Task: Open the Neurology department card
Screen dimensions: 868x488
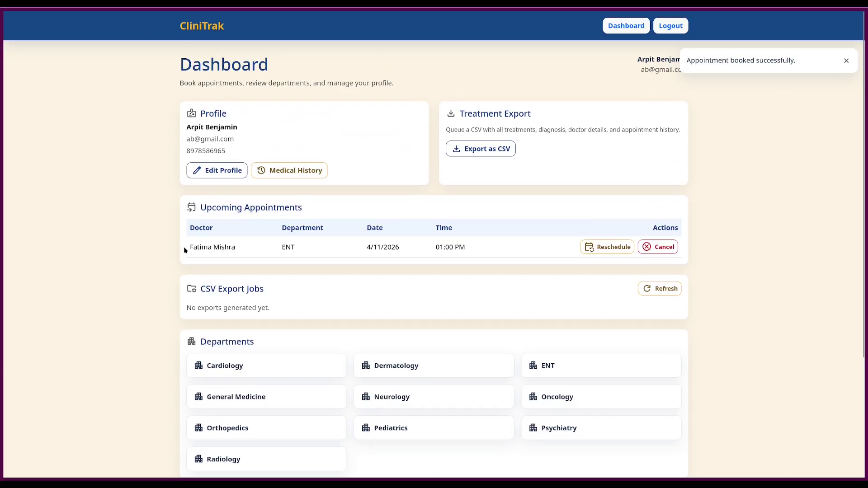Action: click(434, 397)
